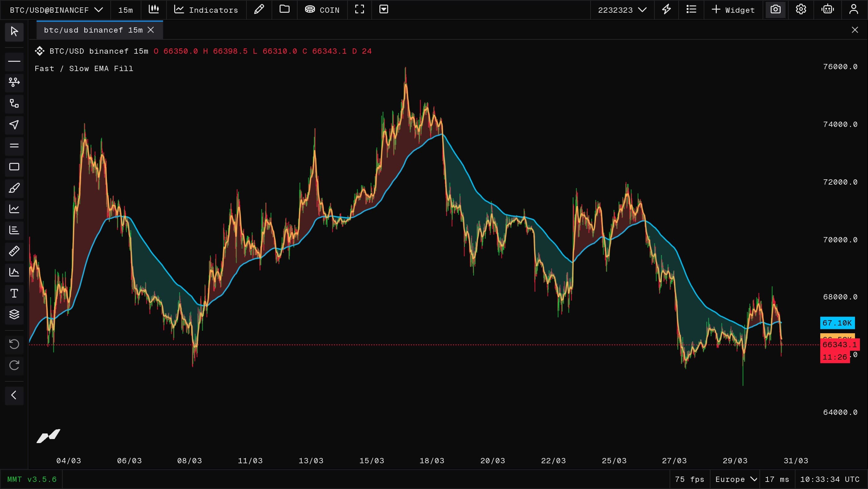The height and width of the screenshot is (489, 868).
Task: Close the chart panel with right X
Action: click(x=855, y=30)
